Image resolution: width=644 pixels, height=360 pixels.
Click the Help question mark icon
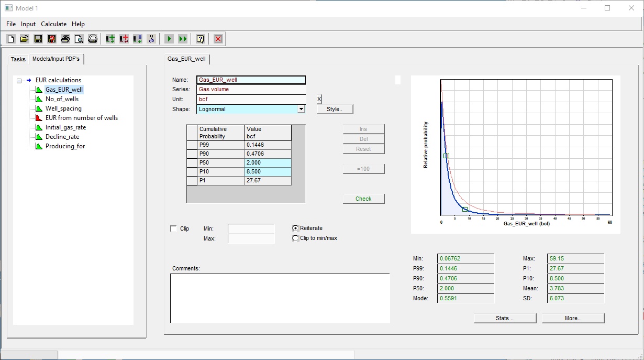click(x=200, y=39)
